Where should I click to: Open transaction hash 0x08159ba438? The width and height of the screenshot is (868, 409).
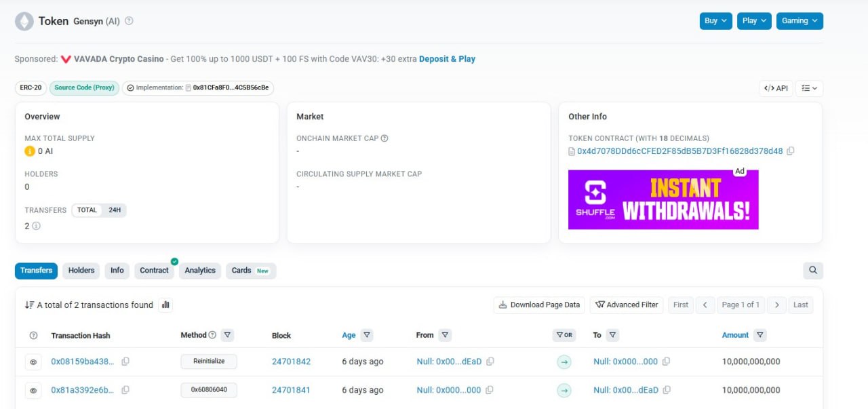point(83,362)
